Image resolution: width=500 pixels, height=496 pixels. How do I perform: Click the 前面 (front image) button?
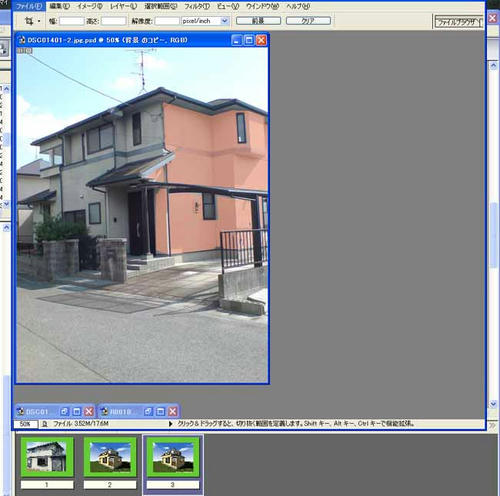point(258,21)
